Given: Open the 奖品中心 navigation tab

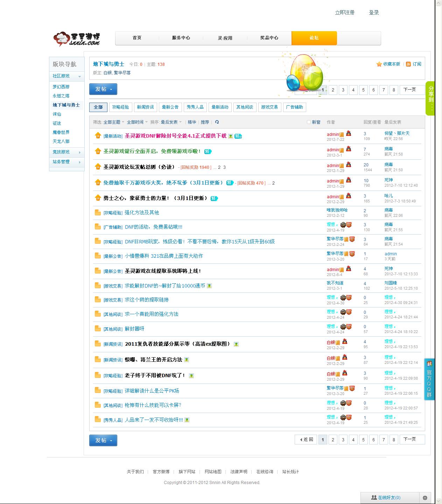Looking at the screenshot, I should [269, 38].
